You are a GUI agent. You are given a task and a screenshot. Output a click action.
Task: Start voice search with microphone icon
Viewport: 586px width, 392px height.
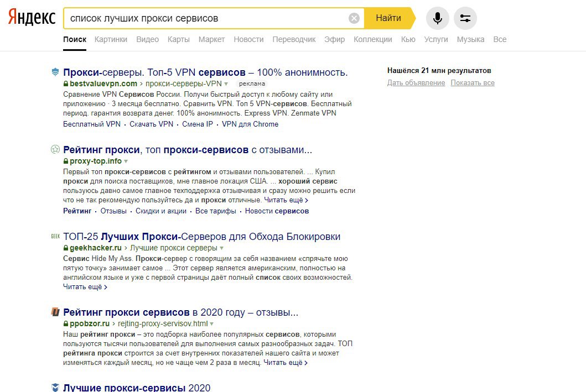coord(437,18)
